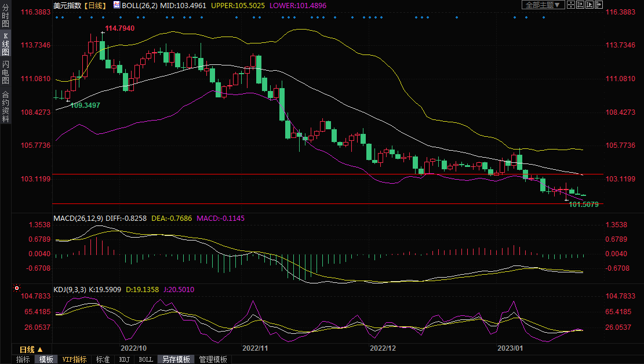Click the BOLL indicator chart icon
This screenshot has width=644, height=364.
pyautogui.click(x=117, y=5)
